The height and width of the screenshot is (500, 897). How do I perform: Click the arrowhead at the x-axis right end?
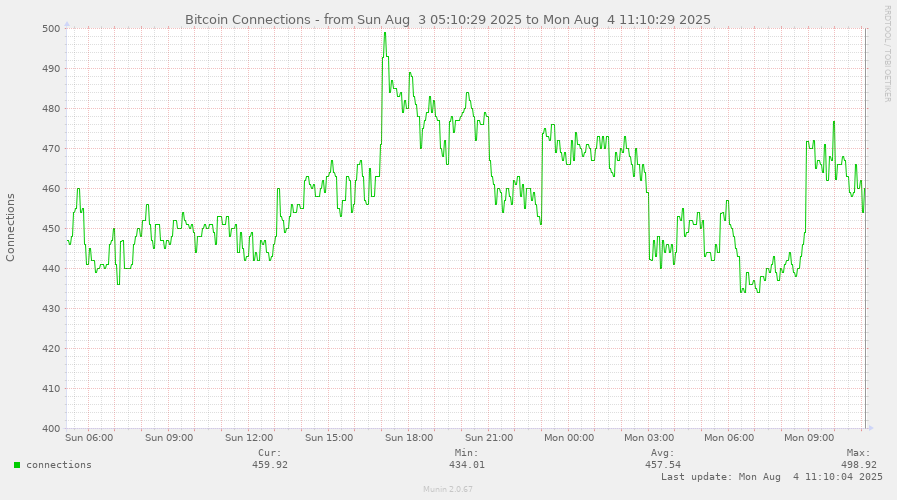click(870, 428)
